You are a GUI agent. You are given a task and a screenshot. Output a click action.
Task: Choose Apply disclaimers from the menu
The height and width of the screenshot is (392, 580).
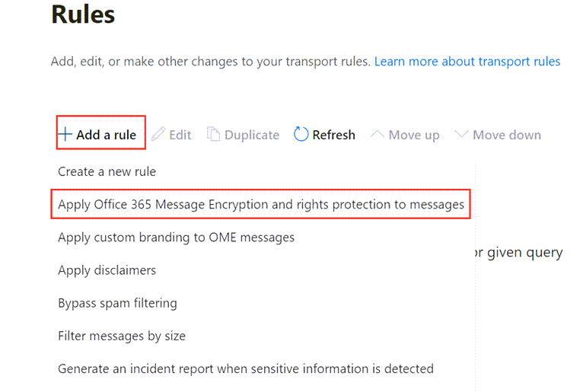pos(107,270)
